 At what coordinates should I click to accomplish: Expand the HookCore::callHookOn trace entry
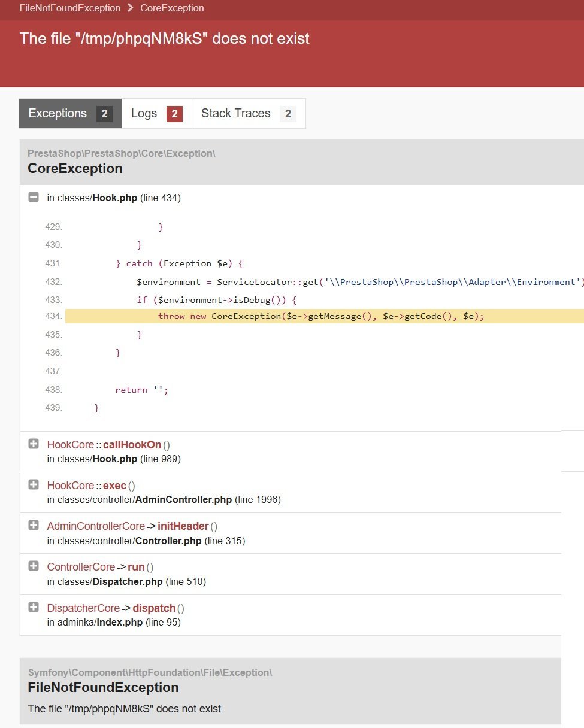tap(34, 444)
